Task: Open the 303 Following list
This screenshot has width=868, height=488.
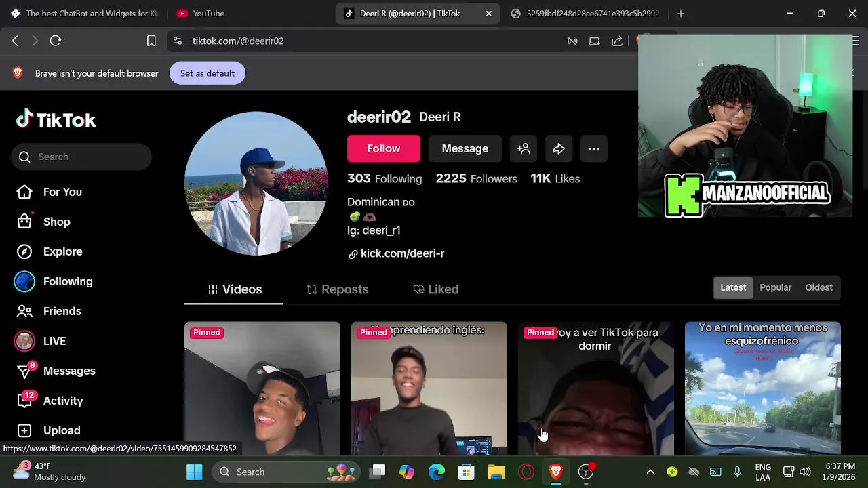Action: (x=384, y=178)
